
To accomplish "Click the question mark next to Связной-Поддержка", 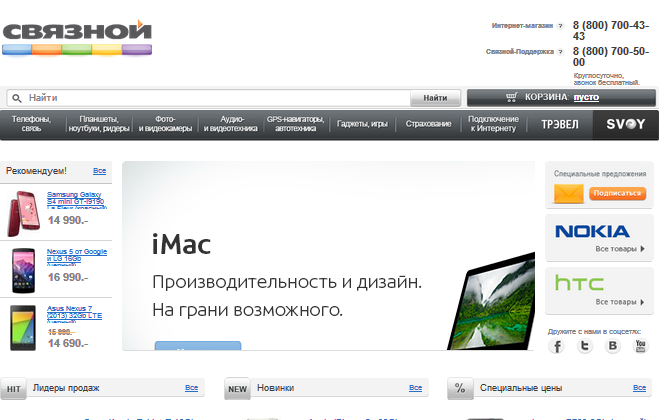I will click(x=560, y=52).
